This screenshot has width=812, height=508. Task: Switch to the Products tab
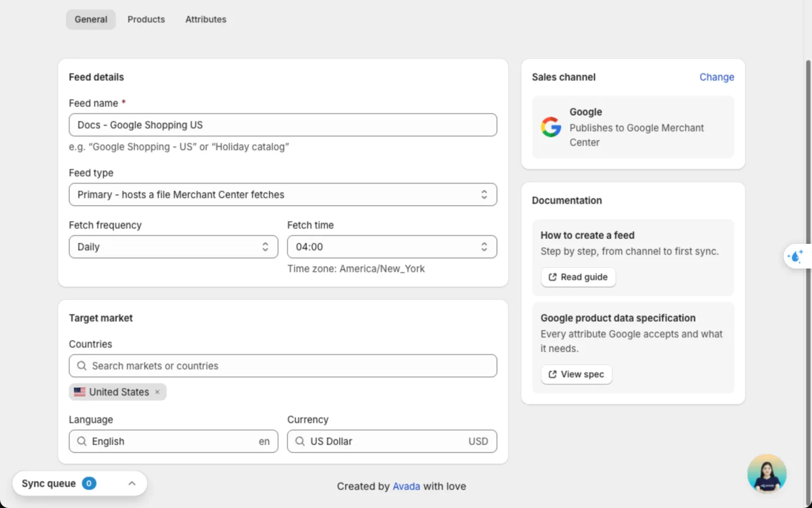click(146, 19)
